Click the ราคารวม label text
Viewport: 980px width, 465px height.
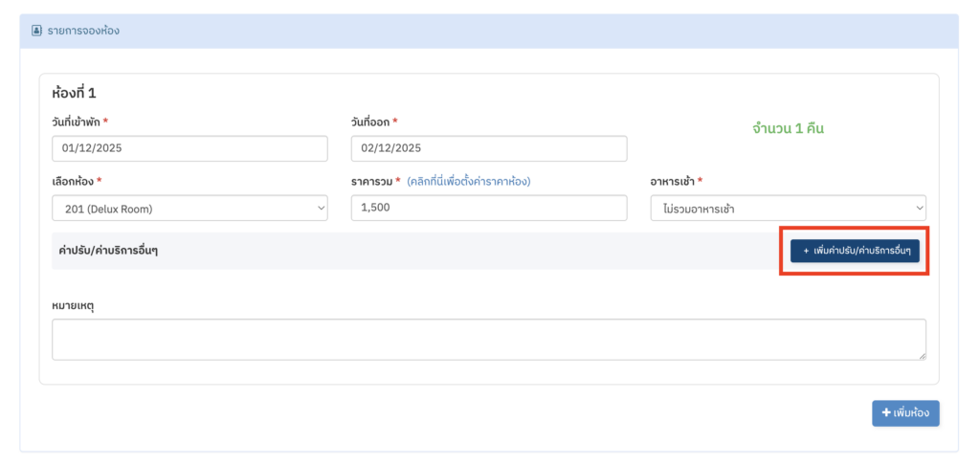[371, 181]
